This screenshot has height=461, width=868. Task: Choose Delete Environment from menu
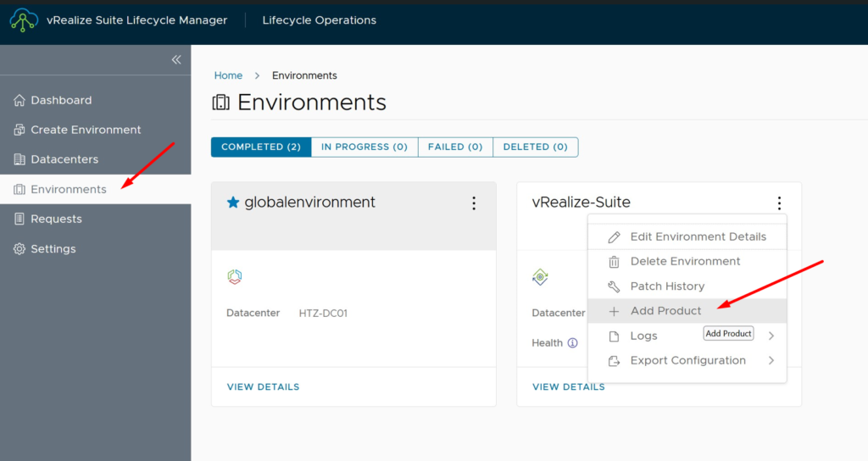(x=687, y=261)
